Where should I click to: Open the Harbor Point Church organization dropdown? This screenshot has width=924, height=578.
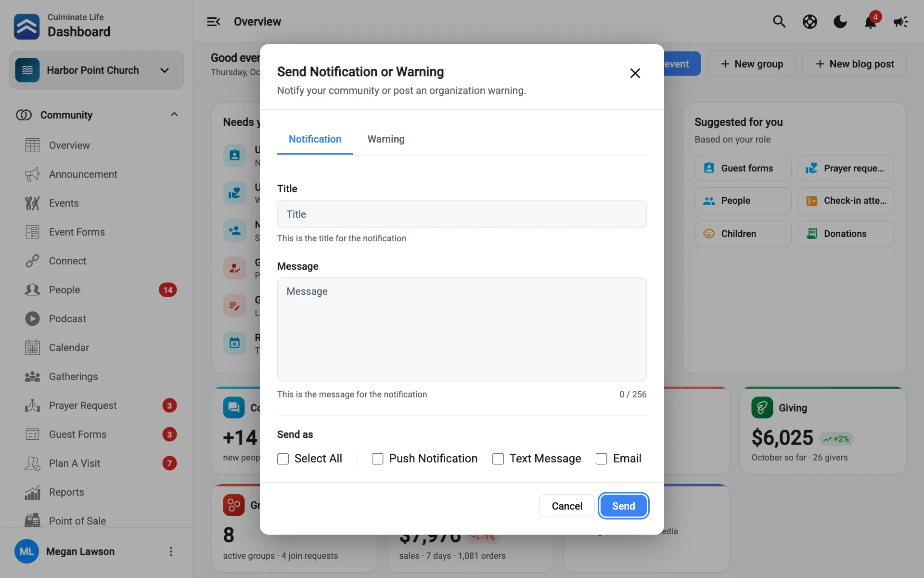96,70
